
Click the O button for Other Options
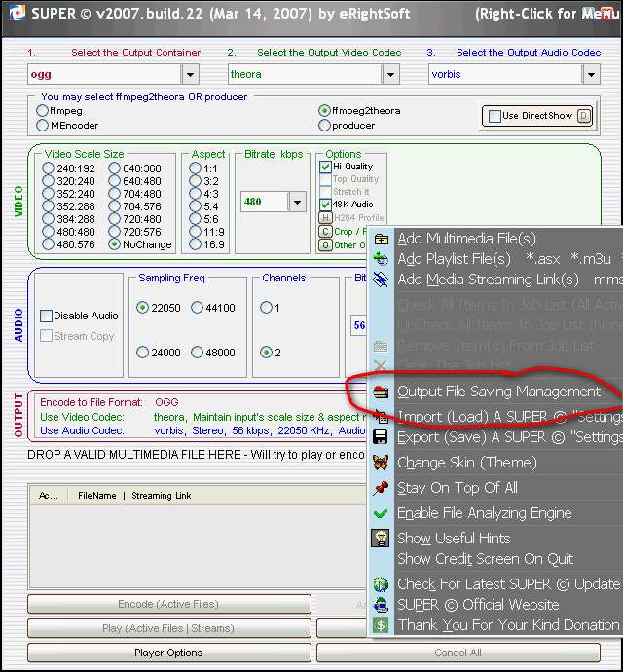325,245
